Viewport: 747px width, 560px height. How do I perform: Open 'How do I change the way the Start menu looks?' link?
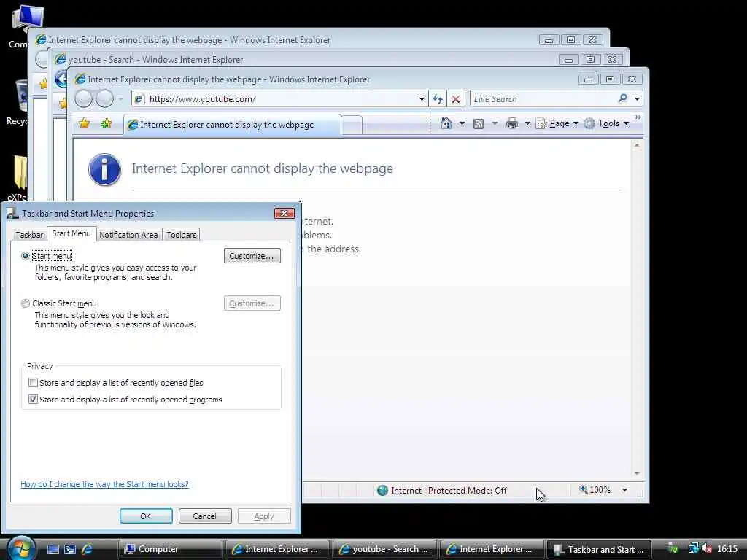[104, 484]
